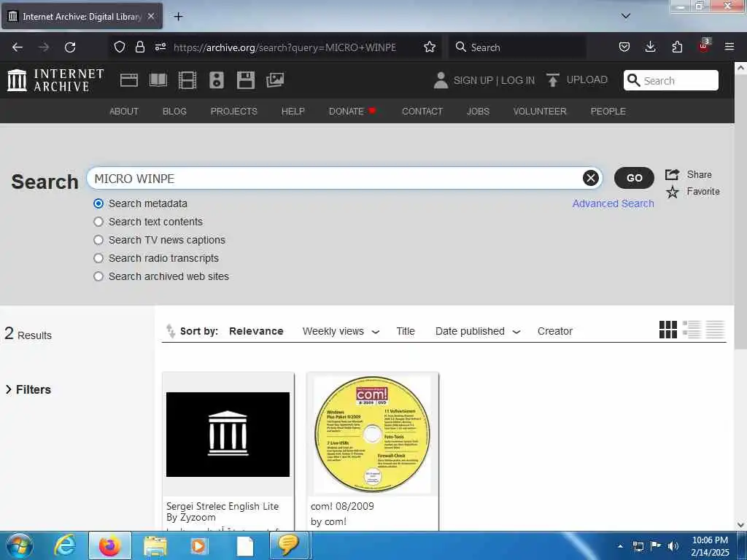Screen dimensions: 747x560
Task: Switch to extended list view
Action: pos(692,330)
